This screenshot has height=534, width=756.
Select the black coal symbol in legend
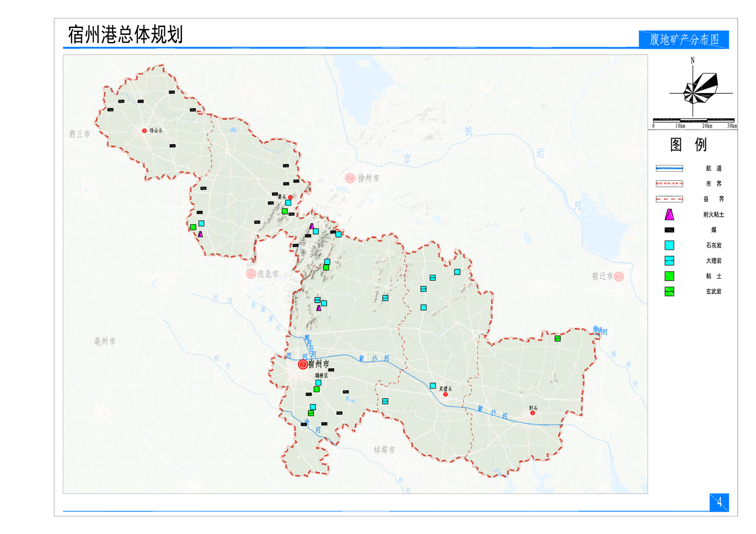tap(669, 230)
